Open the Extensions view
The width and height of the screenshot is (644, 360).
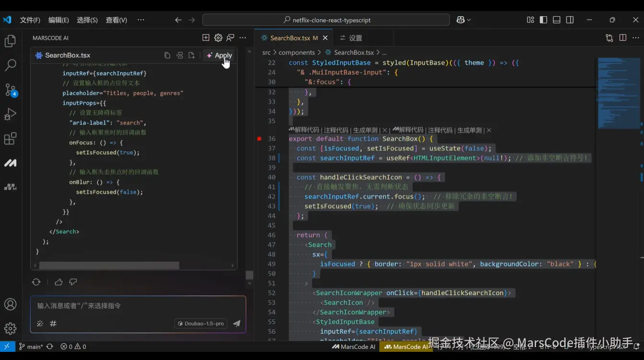10,139
